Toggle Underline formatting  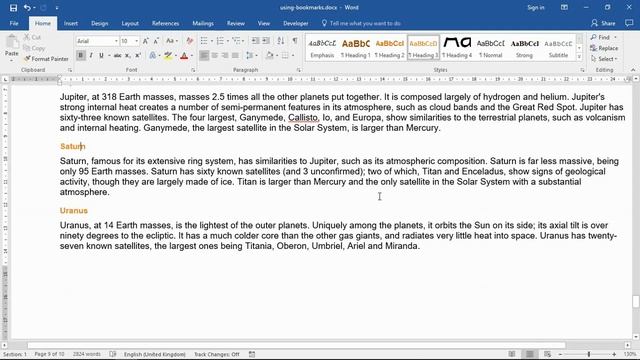tap(101, 56)
